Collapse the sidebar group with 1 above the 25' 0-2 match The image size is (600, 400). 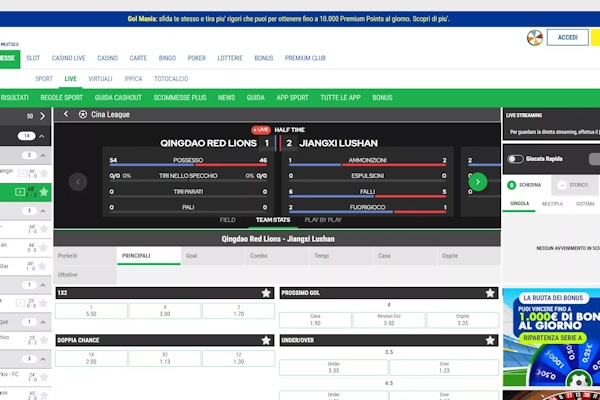tap(43, 322)
